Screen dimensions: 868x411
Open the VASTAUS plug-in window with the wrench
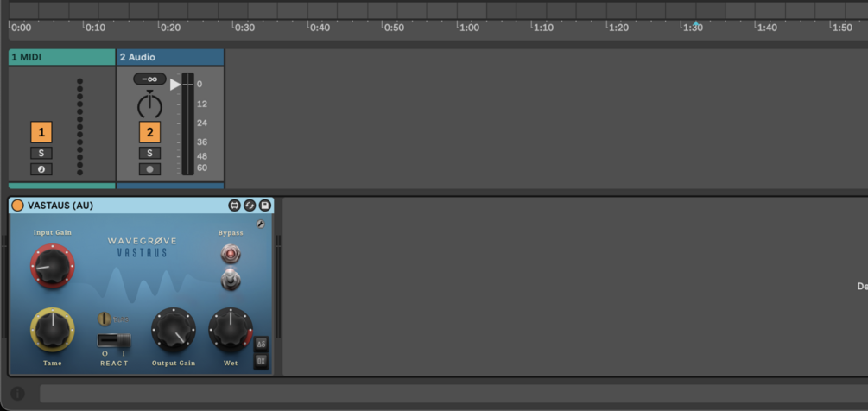pos(261,224)
